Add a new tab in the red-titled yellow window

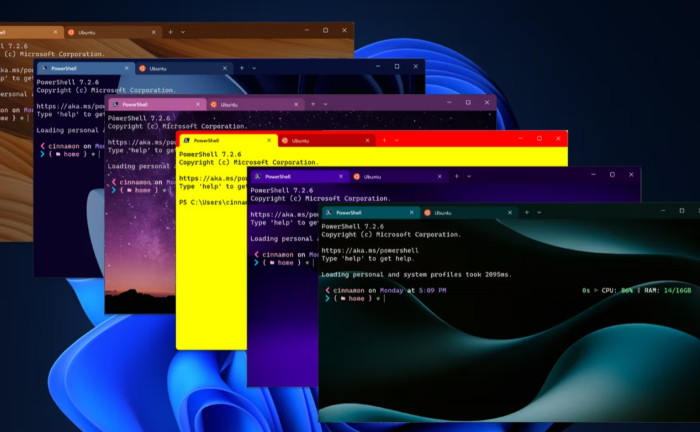pyautogui.click(x=384, y=140)
